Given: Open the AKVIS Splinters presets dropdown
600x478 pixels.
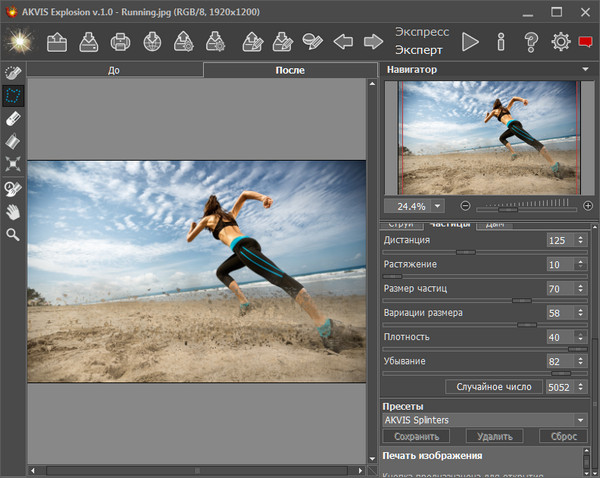Looking at the screenshot, I should click(486, 421).
